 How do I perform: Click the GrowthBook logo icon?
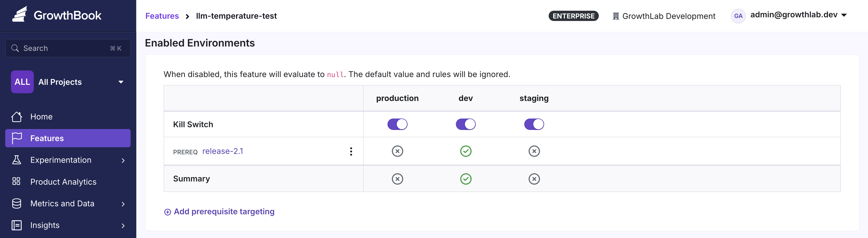20,15
